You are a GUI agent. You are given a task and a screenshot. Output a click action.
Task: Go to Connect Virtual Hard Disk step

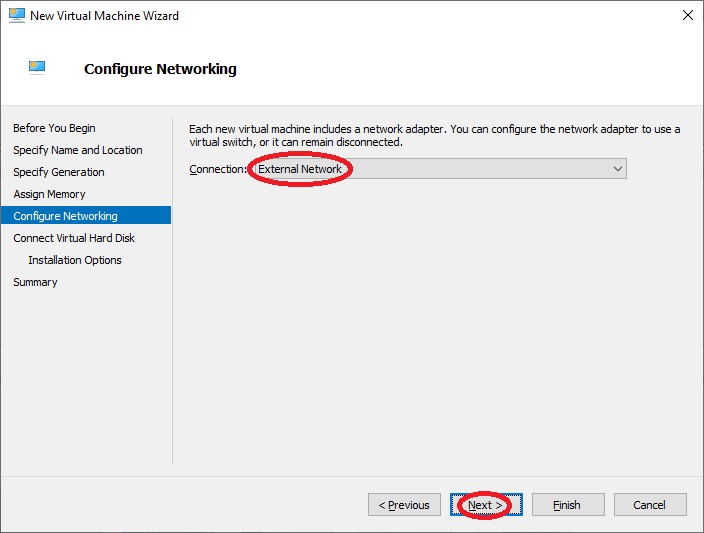click(74, 238)
